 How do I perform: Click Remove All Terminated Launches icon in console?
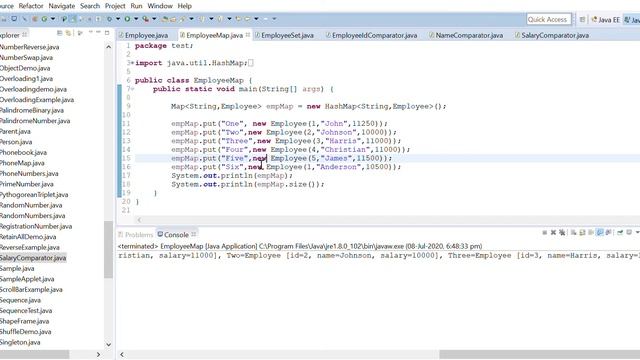[562, 233]
